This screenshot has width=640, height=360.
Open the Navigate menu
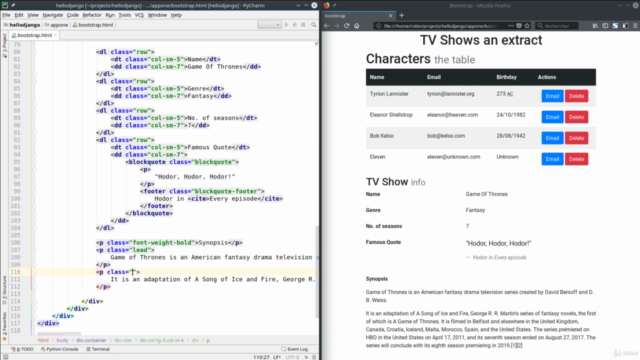53,15
